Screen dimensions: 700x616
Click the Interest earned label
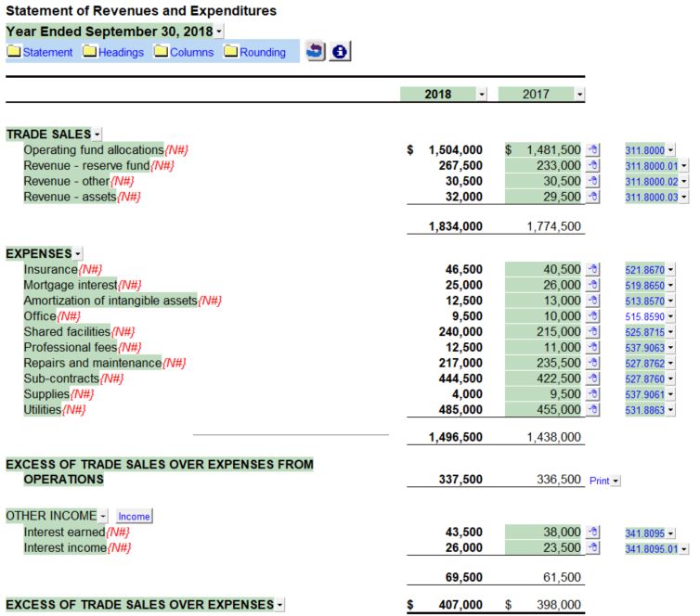point(64,533)
